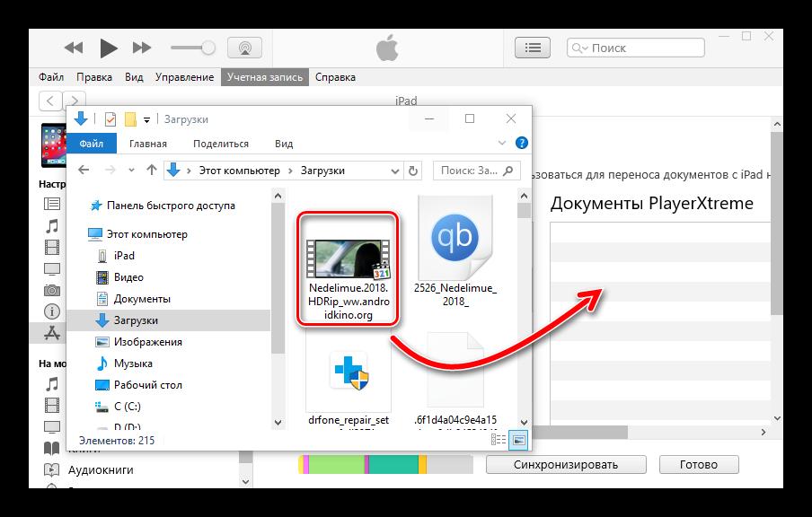Open the Photos camera icon in iTunes sidebar

click(x=52, y=290)
